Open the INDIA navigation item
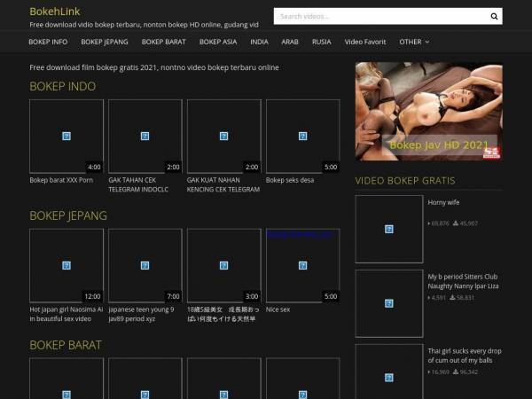Screen dimensions: 532x399 259,42
